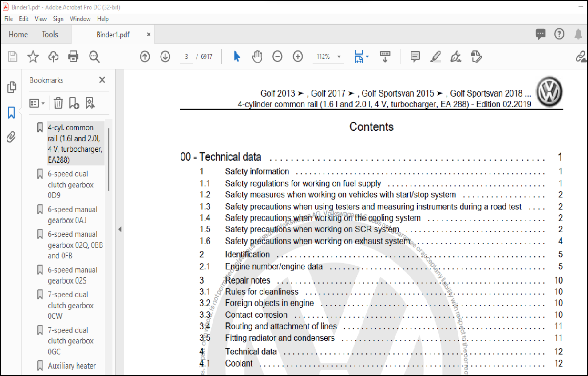Delete selected bookmark with trash icon
This screenshot has width=588, height=376.
(58, 103)
